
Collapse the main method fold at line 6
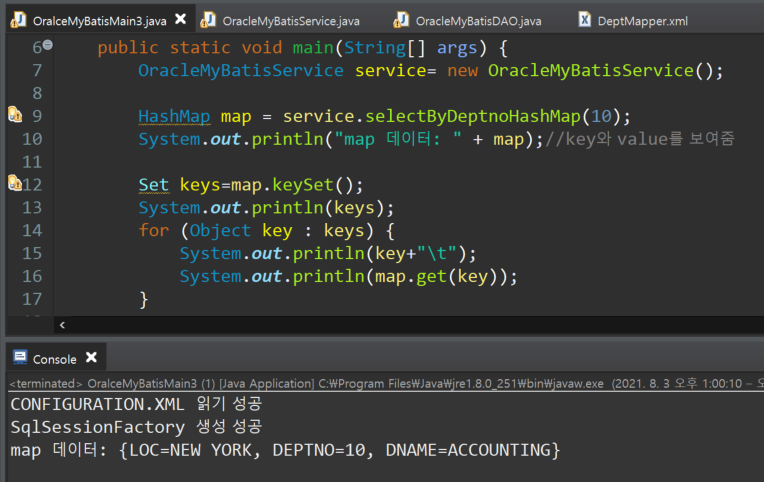[x=47, y=45]
